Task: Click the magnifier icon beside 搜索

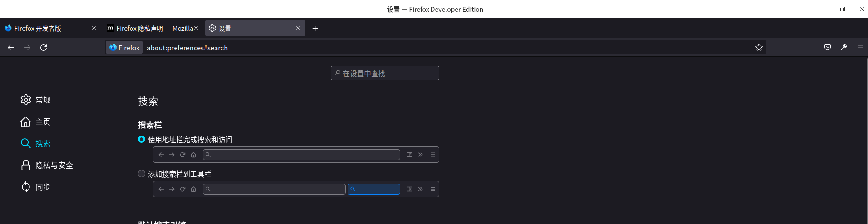Action: pos(26,143)
